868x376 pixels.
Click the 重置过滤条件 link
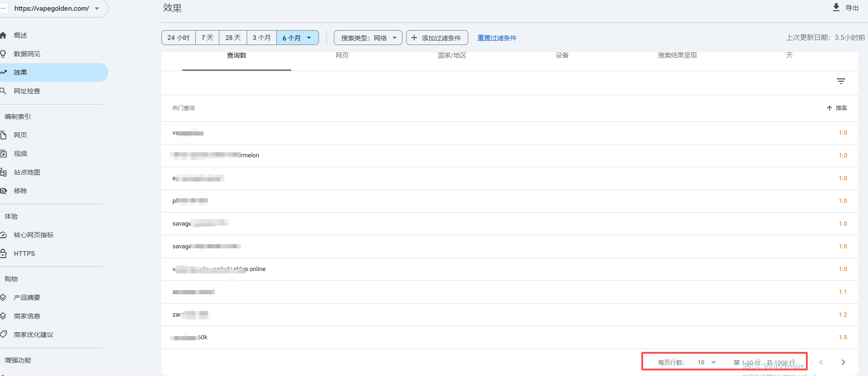(x=497, y=38)
